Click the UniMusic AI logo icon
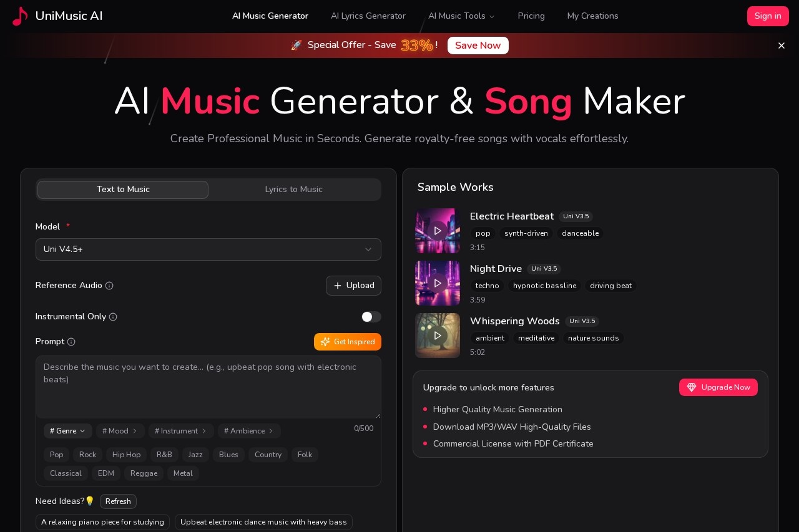Screen dimensions: 799x532 (19, 16)
